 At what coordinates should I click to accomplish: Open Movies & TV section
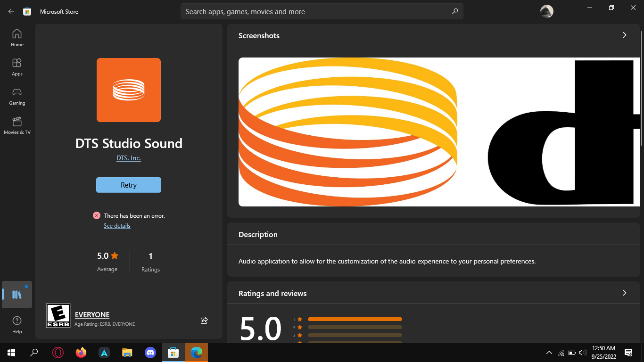(17, 125)
